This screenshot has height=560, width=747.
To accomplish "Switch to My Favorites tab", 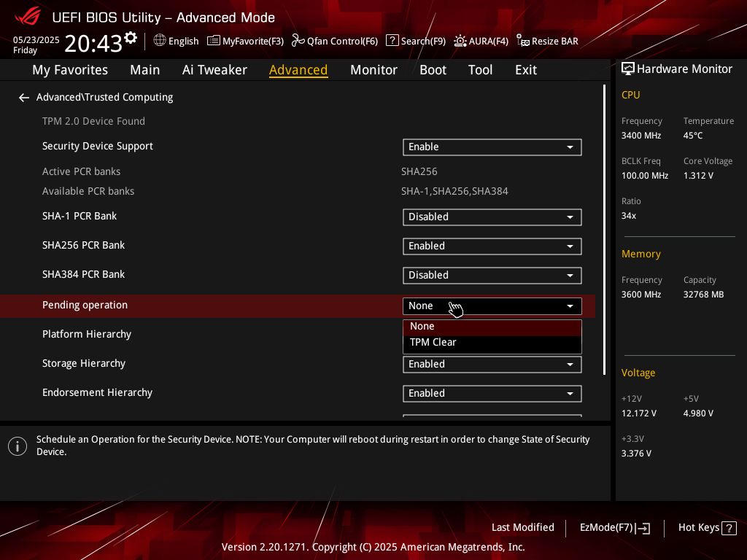I will 70,70.
